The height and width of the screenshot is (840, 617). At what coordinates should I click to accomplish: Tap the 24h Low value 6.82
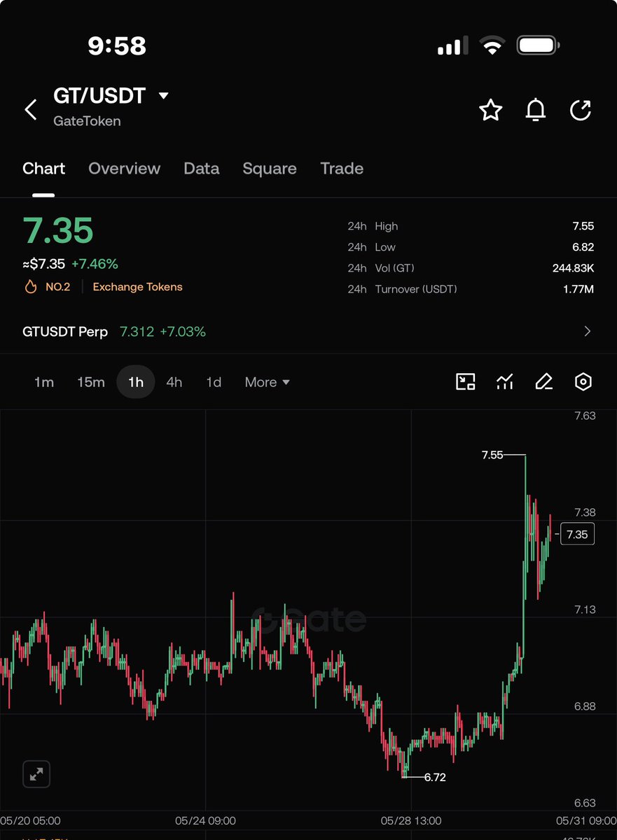click(583, 247)
